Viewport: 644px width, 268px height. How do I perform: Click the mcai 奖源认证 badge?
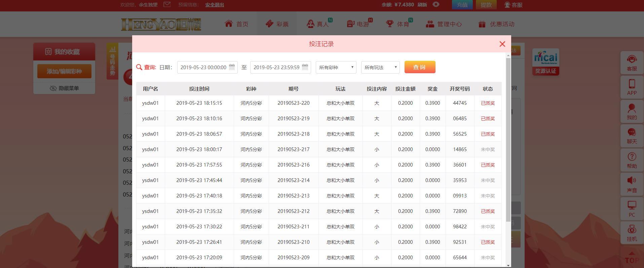coord(546,62)
